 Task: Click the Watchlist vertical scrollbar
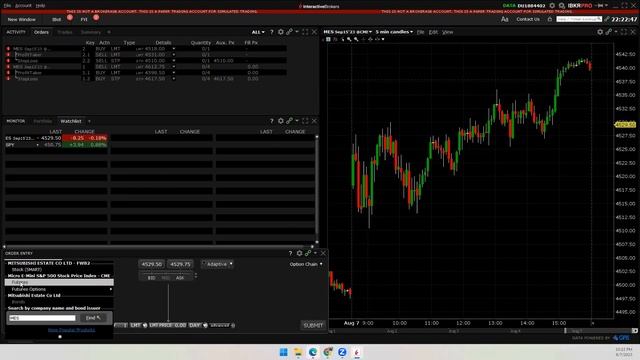[317, 189]
